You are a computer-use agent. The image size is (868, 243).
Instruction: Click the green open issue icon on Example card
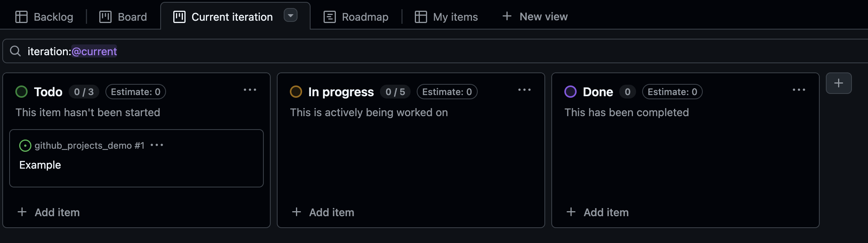pos(25,145)
